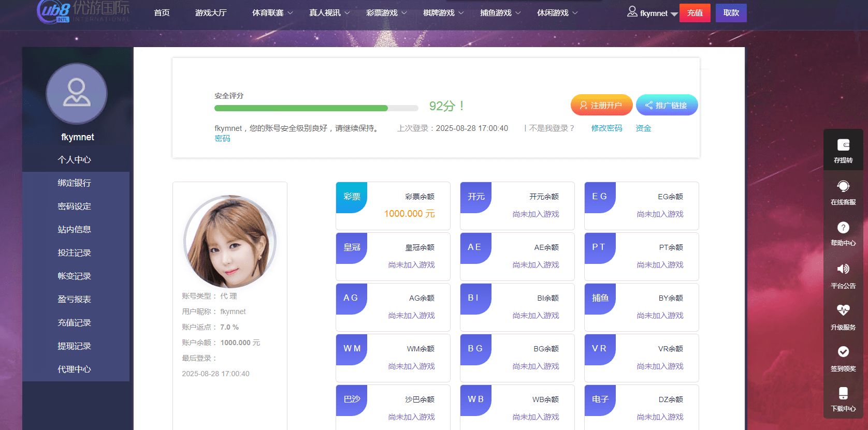The image size is (868, 430).
Task: Expand the 真人视讯 dropdown menu
Action: tap(329, 13)
